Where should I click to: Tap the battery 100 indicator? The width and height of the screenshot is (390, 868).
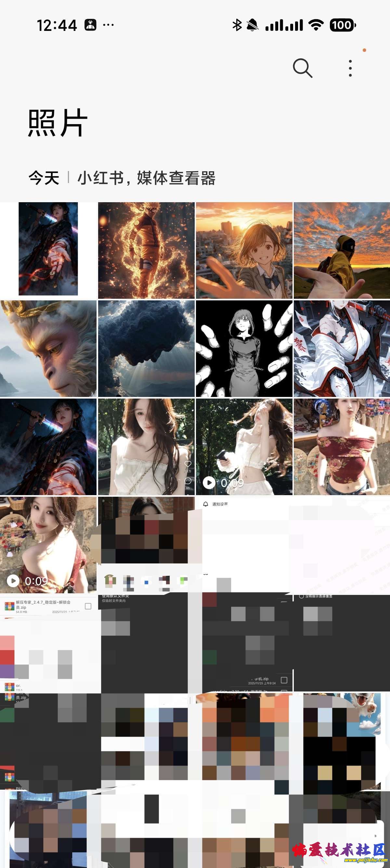click(x=342, y=25)
